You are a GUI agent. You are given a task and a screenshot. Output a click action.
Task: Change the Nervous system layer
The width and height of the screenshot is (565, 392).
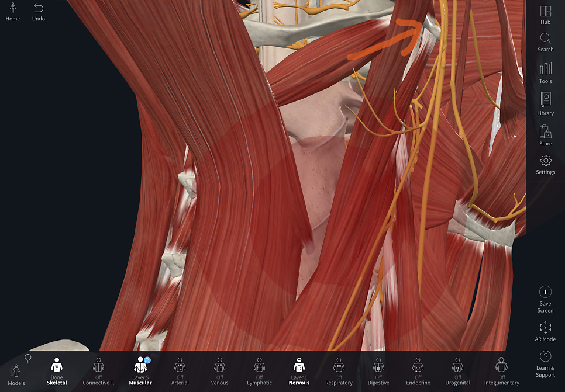(x=299, y=371)
